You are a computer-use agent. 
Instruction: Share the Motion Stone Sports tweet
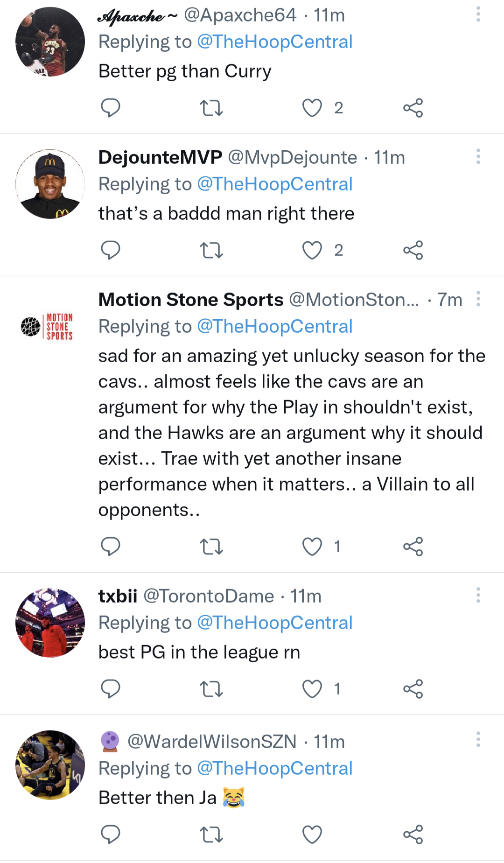tap(413, 547)
